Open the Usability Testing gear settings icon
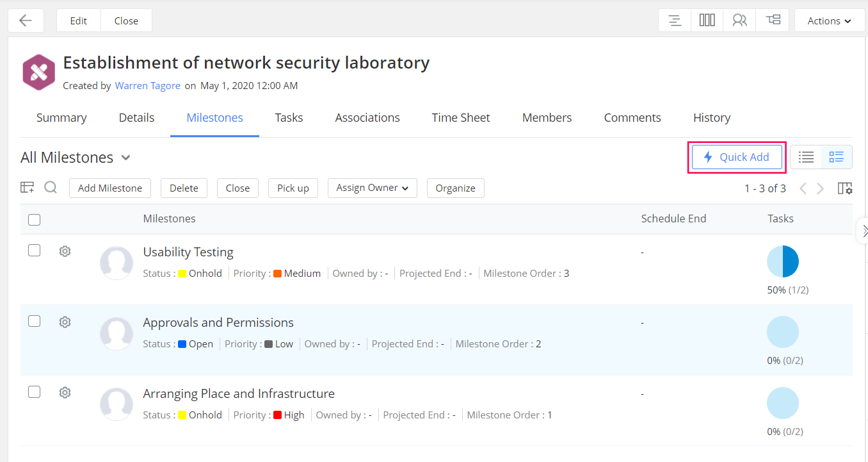Screen dimensions: 868x462 coord(65,251)
